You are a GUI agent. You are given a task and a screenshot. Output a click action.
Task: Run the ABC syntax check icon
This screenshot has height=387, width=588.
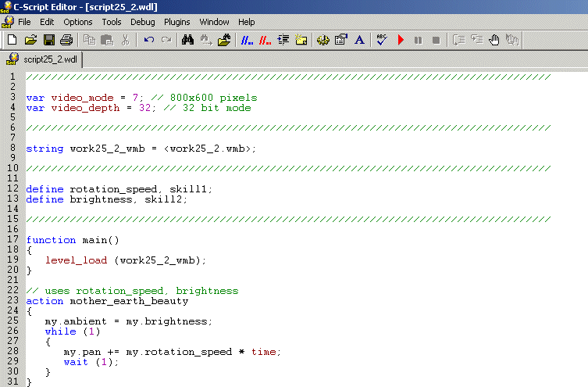[382, 40]
